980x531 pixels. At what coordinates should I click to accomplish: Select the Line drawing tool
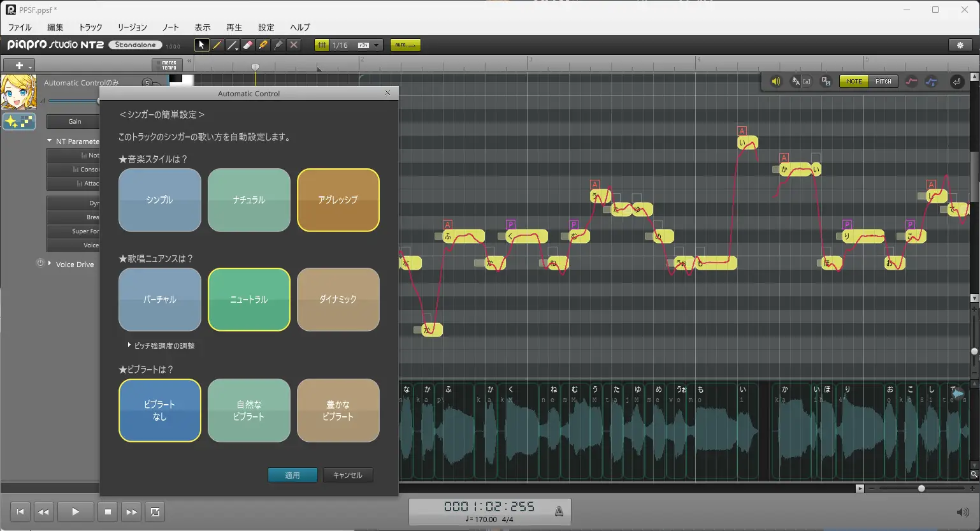click(x=233, y=45)
